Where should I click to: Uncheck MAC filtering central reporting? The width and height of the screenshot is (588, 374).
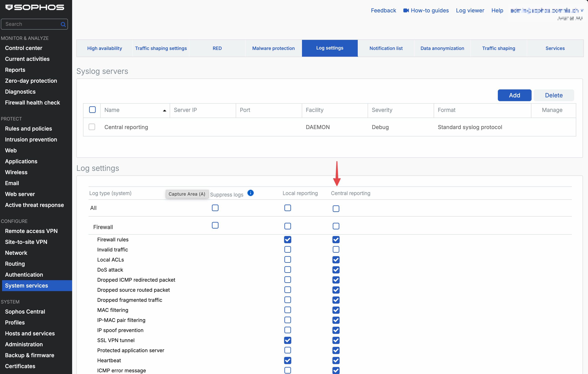point(336,310)
